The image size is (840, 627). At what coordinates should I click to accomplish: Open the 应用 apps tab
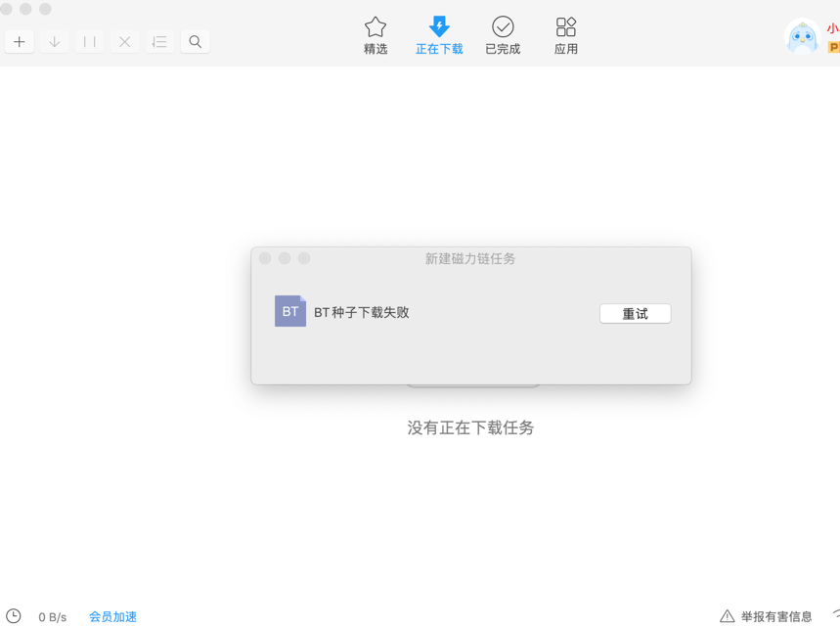pos(565,34)
